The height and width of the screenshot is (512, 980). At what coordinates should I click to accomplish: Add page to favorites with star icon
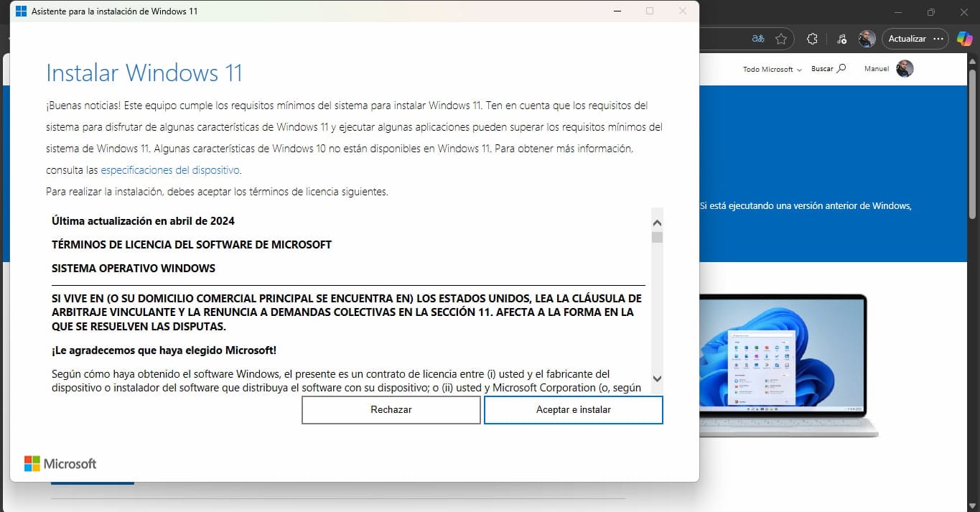[781, 39]
